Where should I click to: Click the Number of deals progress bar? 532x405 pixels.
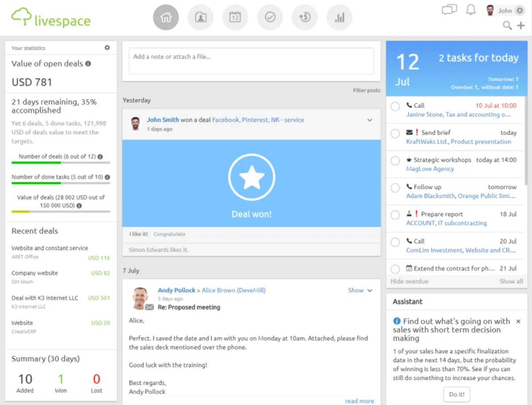pyautogui.click(x=61, y=163)
